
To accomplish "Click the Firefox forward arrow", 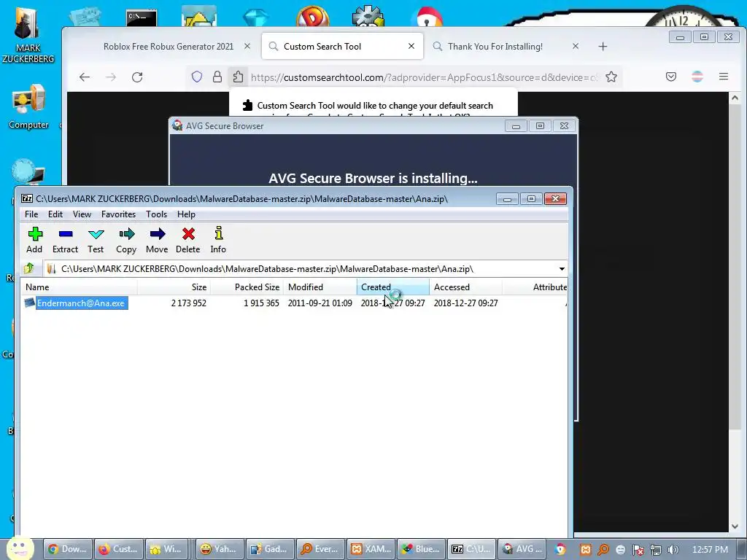I will (111, 77).
